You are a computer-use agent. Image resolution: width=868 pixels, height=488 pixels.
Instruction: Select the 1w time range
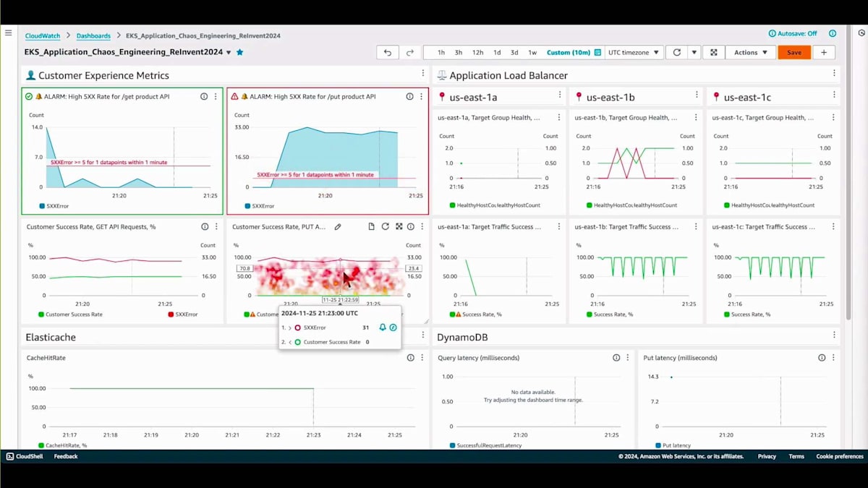click(532, 52)
